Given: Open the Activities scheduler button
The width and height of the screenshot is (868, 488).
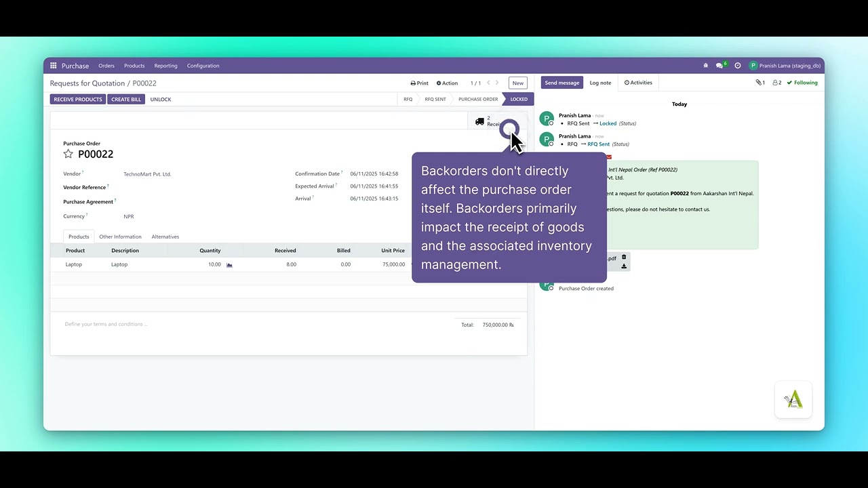Looking at the screenshot, I should (638, 83).
